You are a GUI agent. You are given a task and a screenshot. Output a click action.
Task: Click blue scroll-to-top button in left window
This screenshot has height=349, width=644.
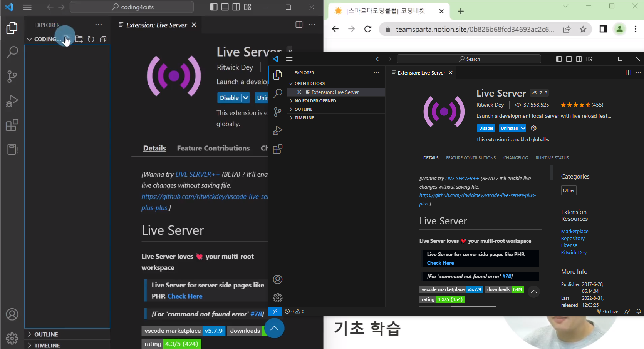point(274,328)
